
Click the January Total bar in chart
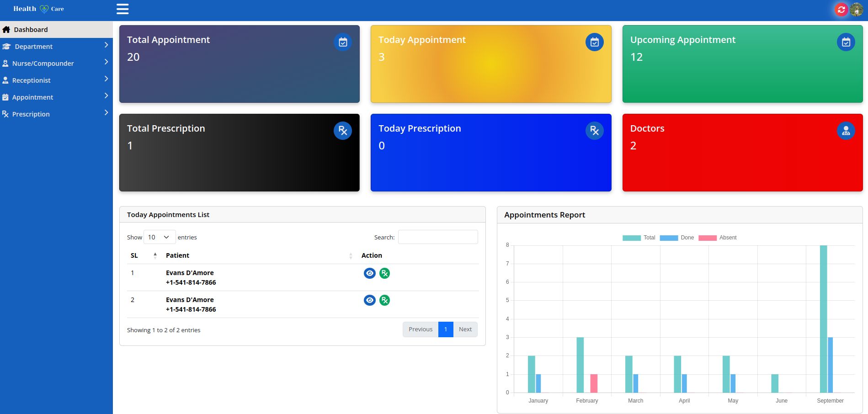[x=532, y=374]
